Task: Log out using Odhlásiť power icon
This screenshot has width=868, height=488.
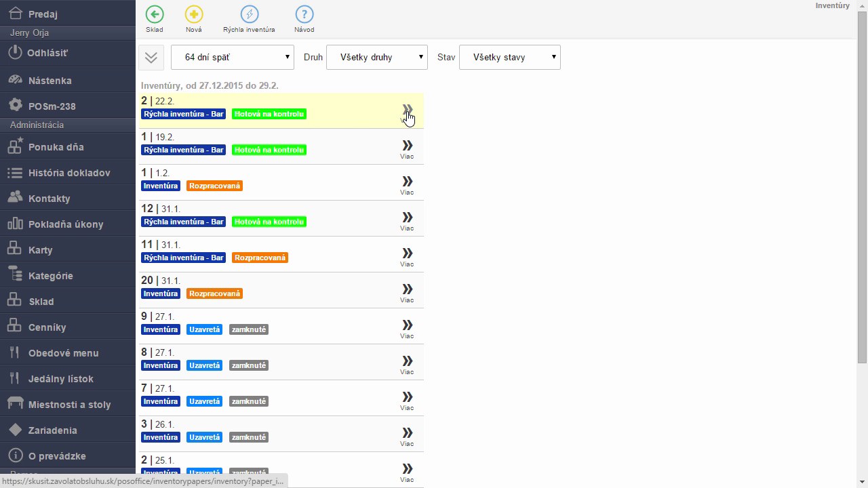Action: [68, 52]
